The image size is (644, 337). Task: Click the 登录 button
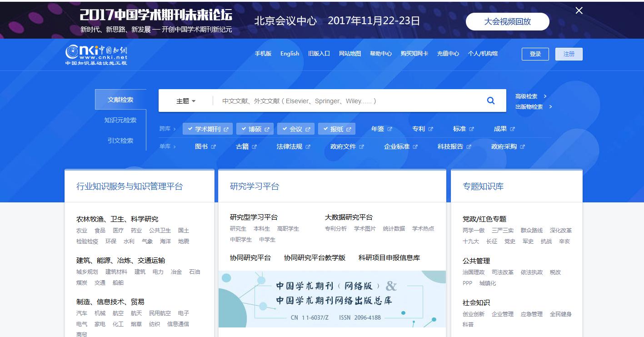point(535,54)
